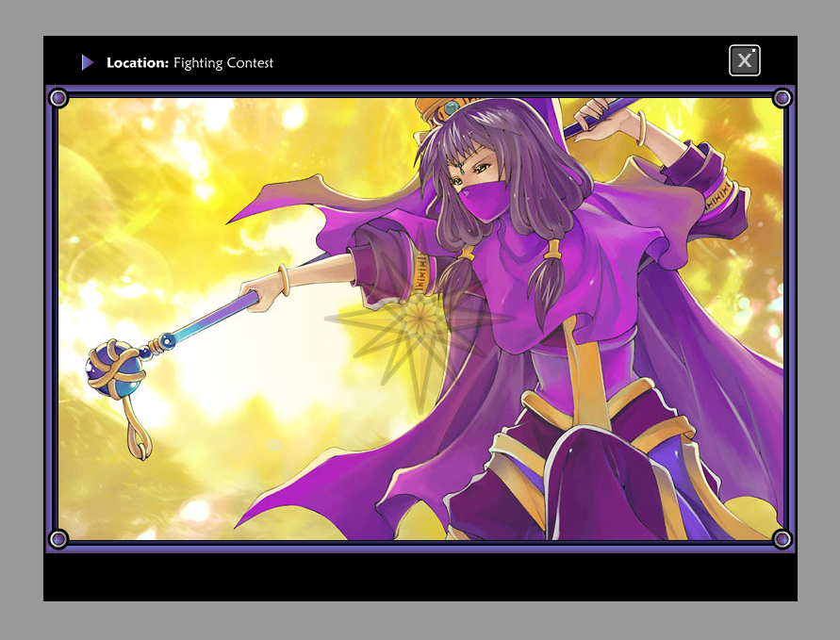
Task: Click the purple top border of the frame
Action: (420, 90)
